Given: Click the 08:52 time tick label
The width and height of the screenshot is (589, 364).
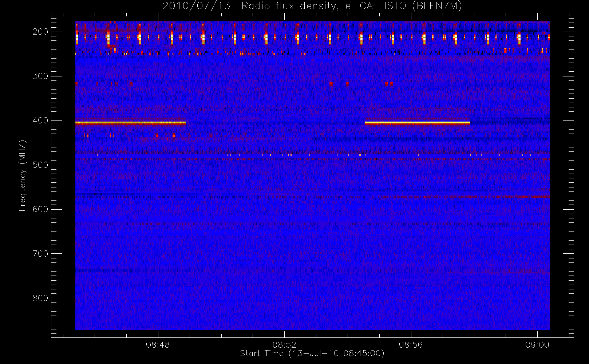Looking at the screenshot, I should point(284,345).
